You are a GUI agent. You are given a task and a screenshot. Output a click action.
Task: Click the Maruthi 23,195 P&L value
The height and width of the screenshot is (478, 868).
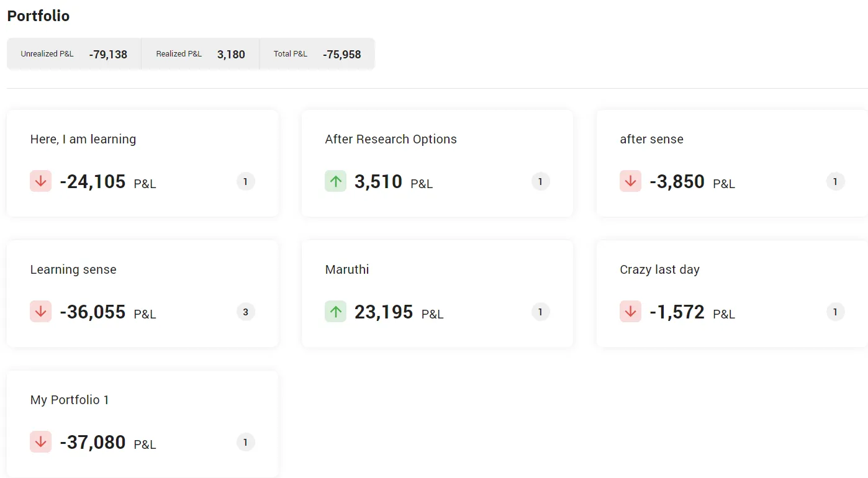384,312
